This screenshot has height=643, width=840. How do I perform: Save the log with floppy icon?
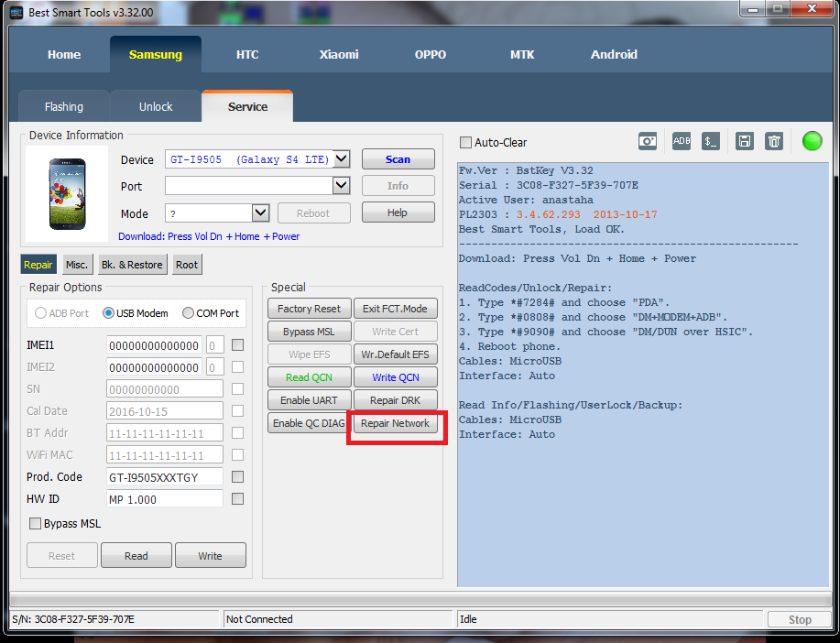click(745, 141)
